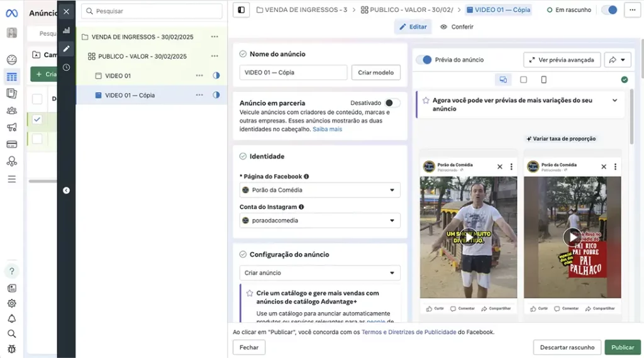
Task: Open the Página do Facebook dropdown
Action: pyautogui.click(x=320, y=190)
